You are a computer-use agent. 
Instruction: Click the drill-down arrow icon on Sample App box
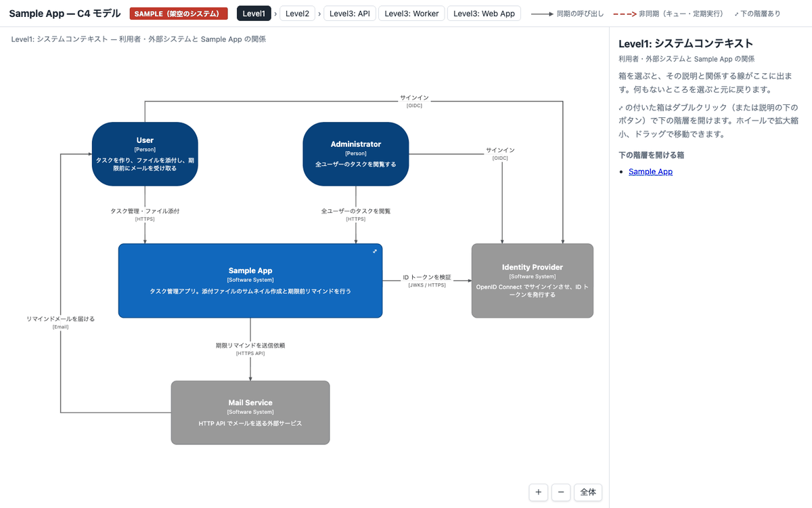[x=375, y=251]
